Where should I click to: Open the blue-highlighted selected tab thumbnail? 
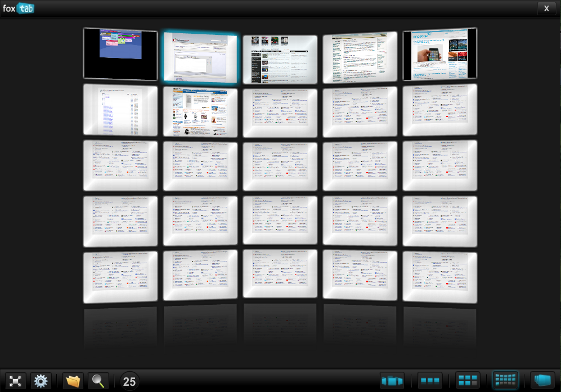(200, 58)
